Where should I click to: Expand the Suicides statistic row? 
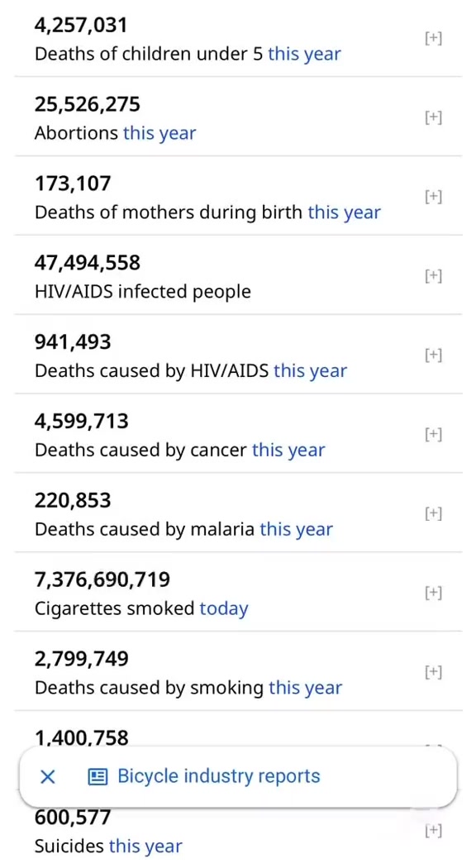tap(433, 830)
